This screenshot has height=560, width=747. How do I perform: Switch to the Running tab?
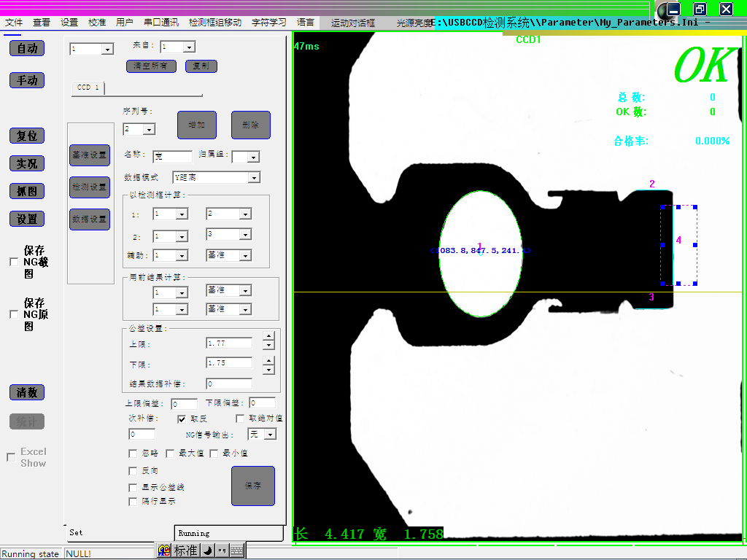pyautogui.click(x=228, y=533)
